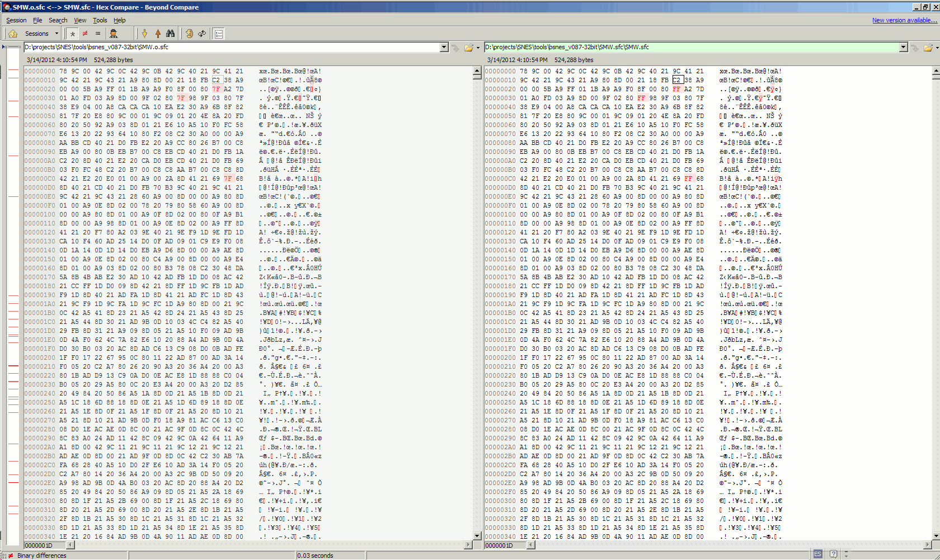Click the ES language indicator in status bar
Screen dimensions: 940x560
817,554
